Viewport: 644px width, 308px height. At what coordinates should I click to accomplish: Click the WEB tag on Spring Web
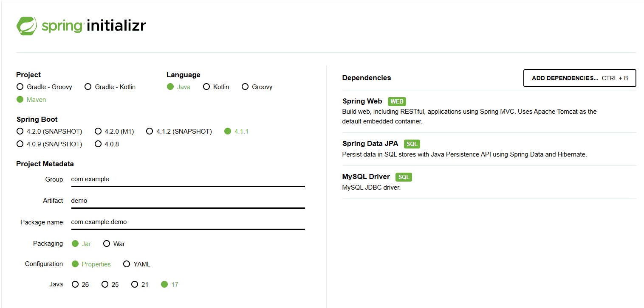coord(397,102)
